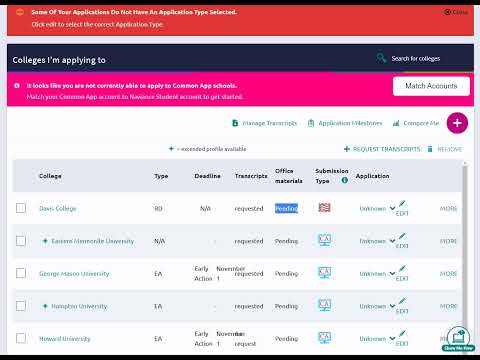Open Application Milestones
The width and height of the screenshot is (480, 360).
tap(345, 123)
